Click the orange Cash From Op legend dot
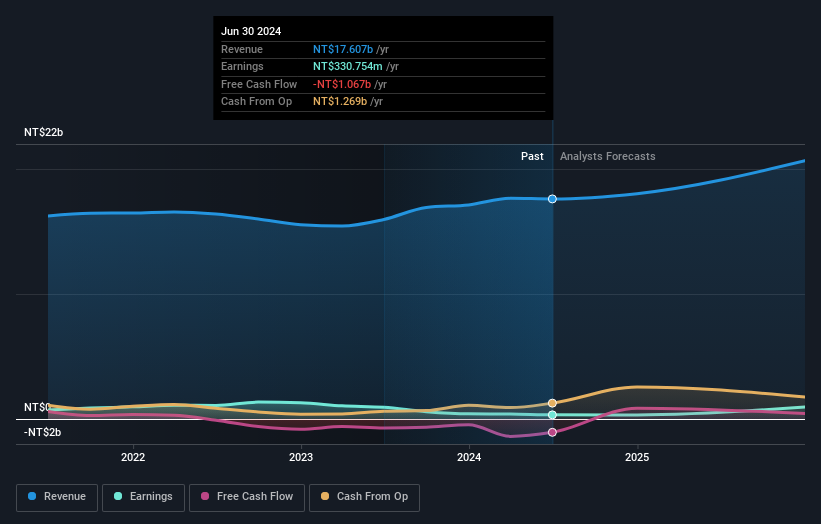The height and width of the screenshot is (524, 821). (x=325, y=496)
